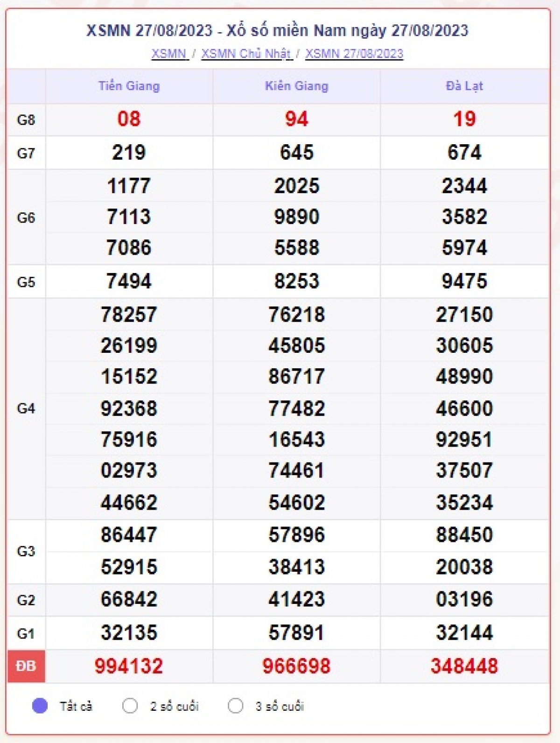This screenshot has height=743, width=560.
Task: Click G6 number 3582
Action: coord(464,217)
